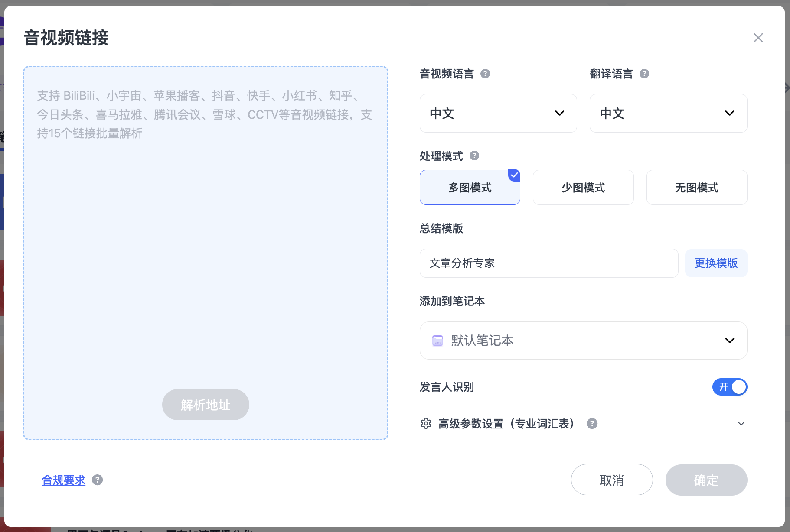Click the 取消 button
Screen dimensions: 790x532
click(x=612, y=480)
